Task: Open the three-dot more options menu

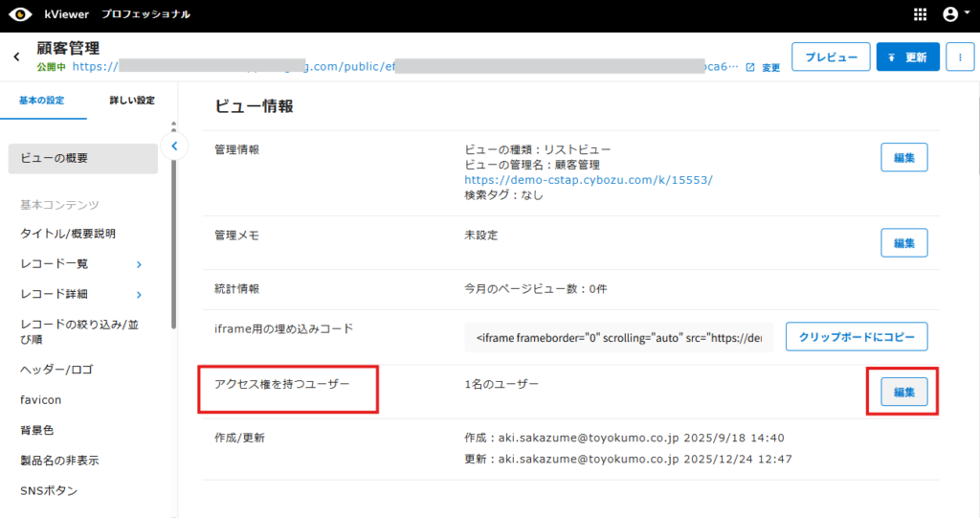Action: click(960, 57)
